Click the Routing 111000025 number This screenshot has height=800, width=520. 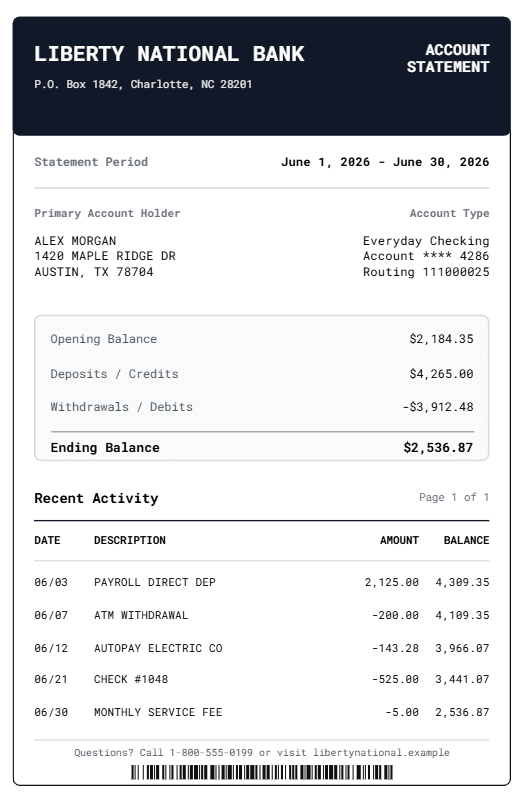426,272
